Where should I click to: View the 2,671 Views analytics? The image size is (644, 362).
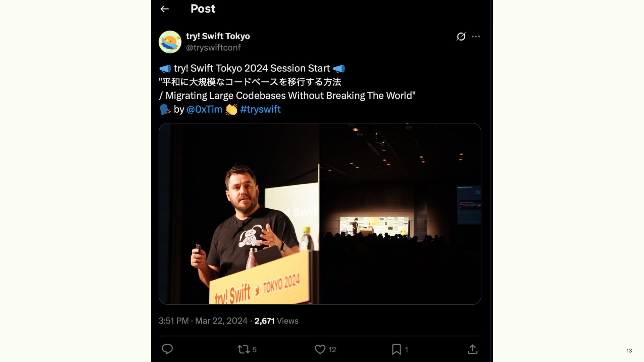[x=276, y=321]
